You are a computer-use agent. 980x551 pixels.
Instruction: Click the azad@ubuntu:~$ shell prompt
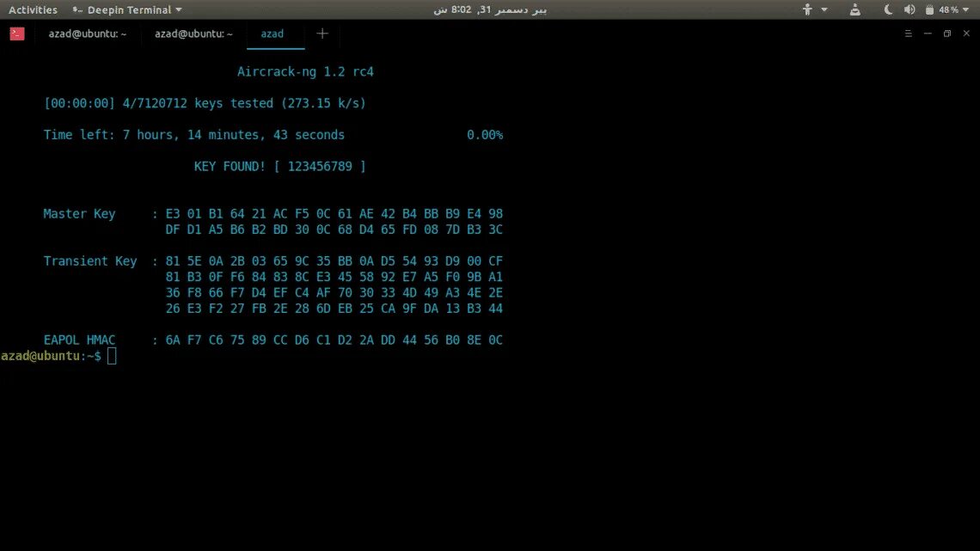tap(51, 356)
